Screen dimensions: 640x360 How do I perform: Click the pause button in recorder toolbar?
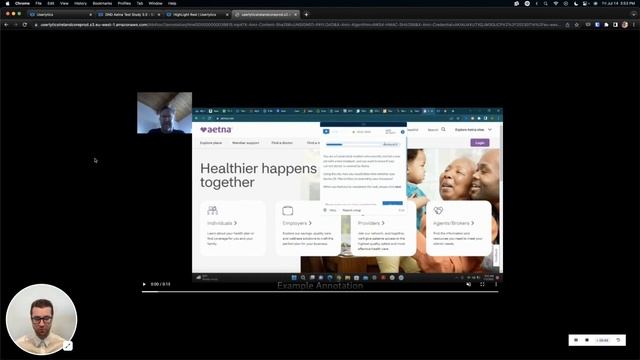point(576,340)
